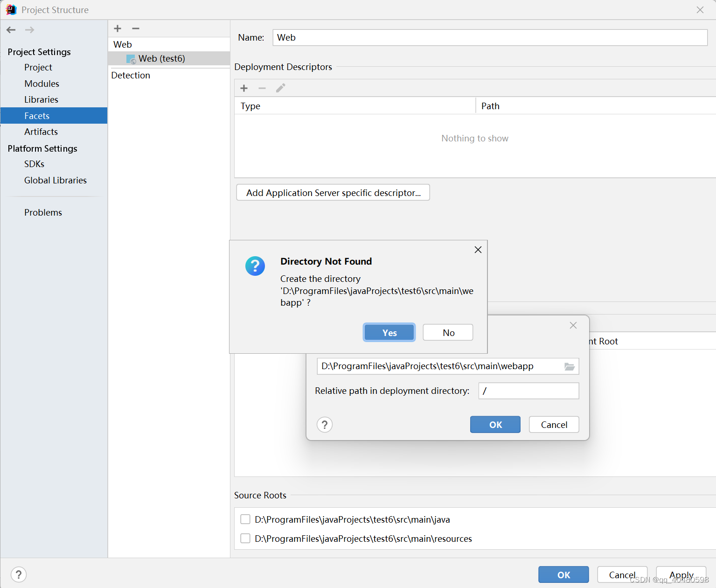Remove deployment descriptor with minus icon
Image resolution: width=716 pixels, height=588 pixels.
pos(262,88)
